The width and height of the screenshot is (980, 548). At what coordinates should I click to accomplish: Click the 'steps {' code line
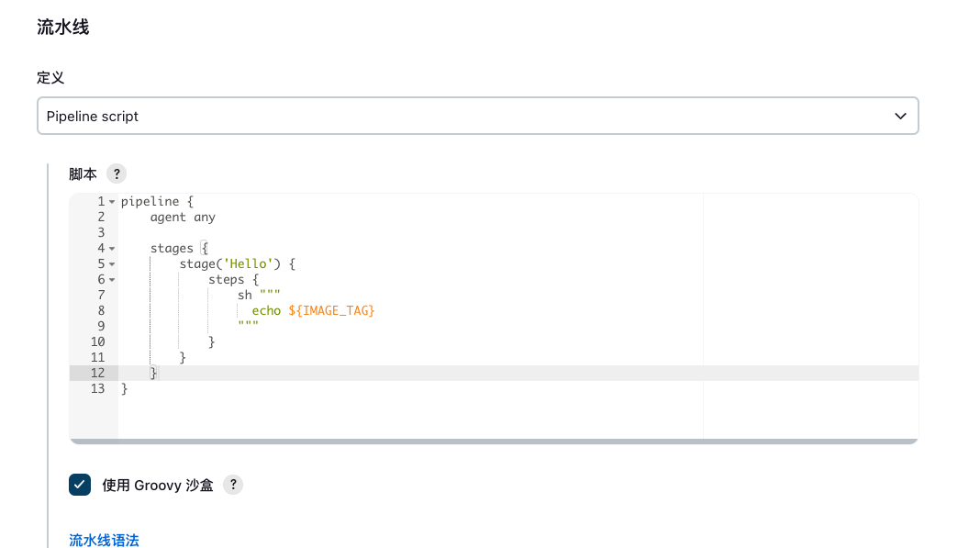[x=234, y=280]
